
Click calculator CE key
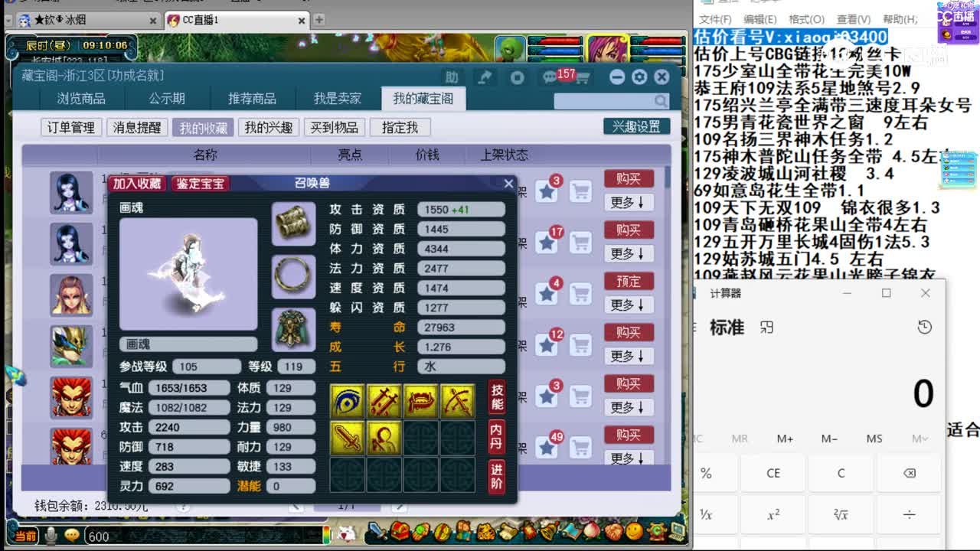(x=773, y=473)
